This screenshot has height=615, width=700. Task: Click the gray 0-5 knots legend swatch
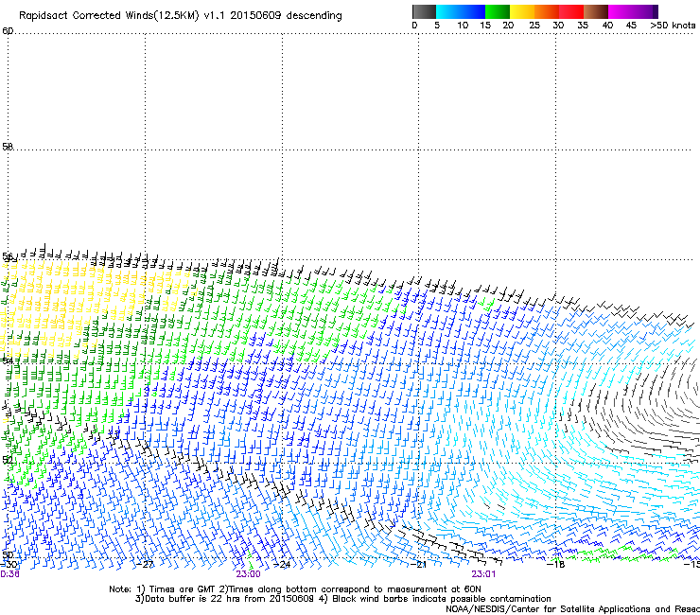(x=424, y=11)
